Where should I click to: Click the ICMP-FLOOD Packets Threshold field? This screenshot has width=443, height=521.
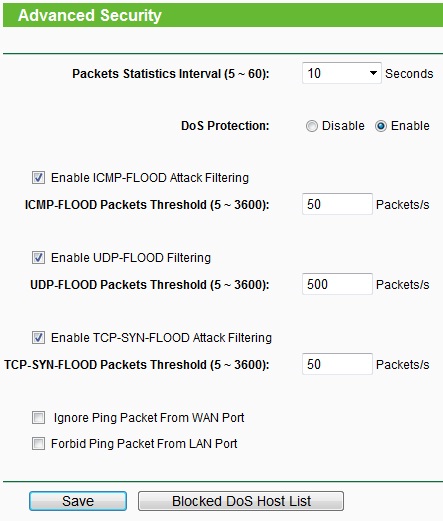(337, 204)
